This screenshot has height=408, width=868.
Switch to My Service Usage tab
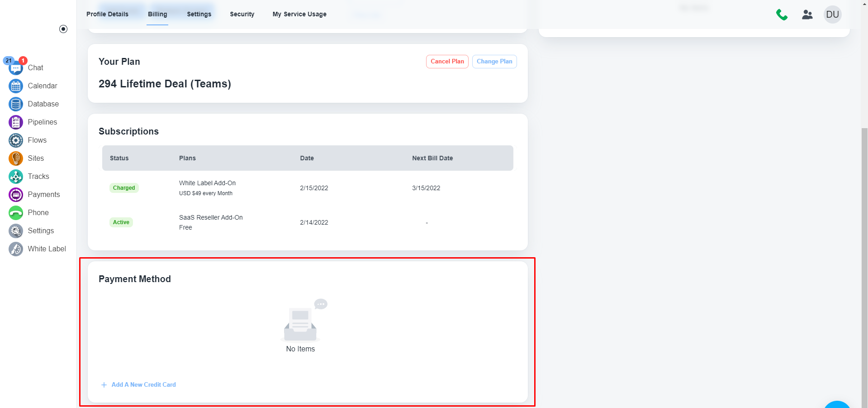pos(299,14)
